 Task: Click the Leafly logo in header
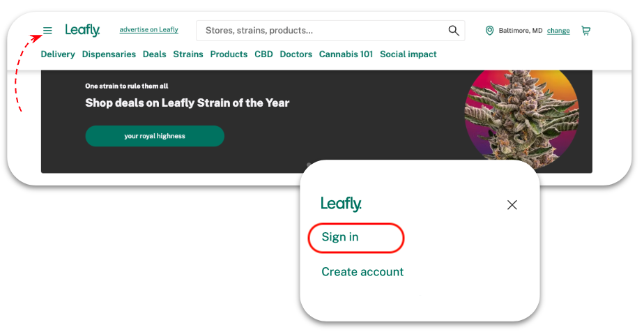(x=82, y=31)
